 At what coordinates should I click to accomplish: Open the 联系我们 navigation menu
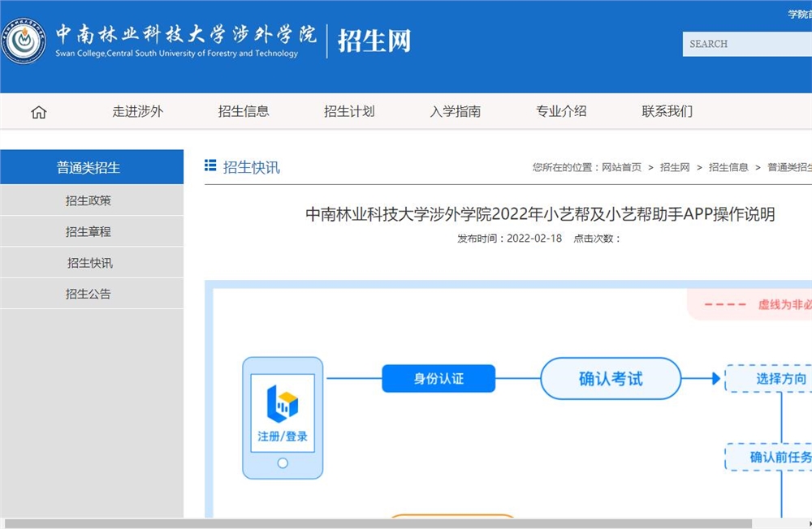click(x=667, y=111)
